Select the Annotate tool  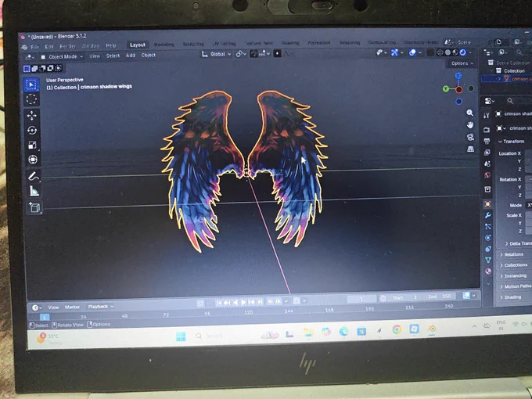(x=33, y=176)
